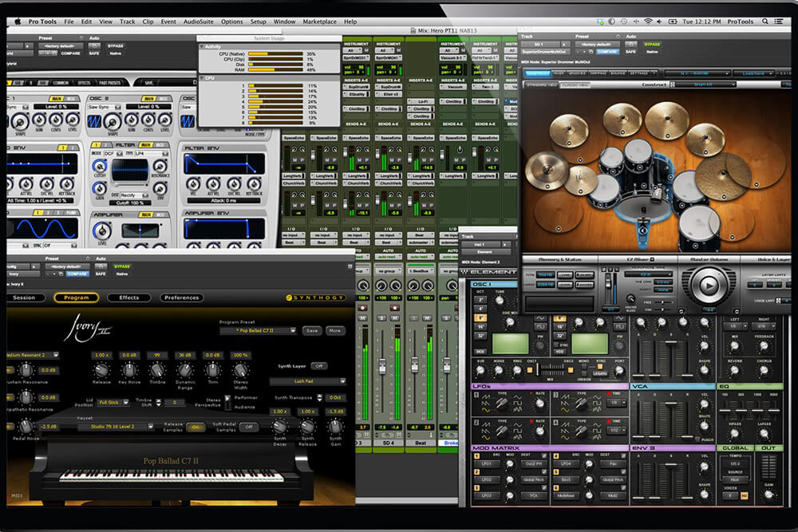Click More next to Program Preset
This screenshot has height=532, width=798.
coord(334,330)
